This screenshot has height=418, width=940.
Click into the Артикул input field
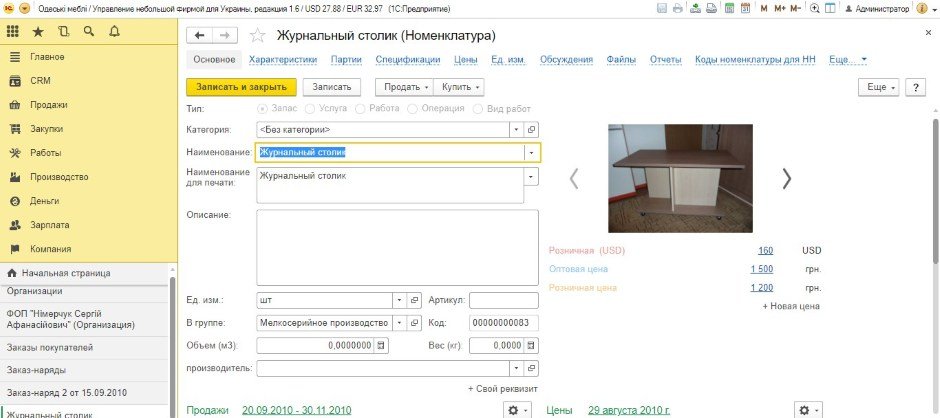click(504, 300)
